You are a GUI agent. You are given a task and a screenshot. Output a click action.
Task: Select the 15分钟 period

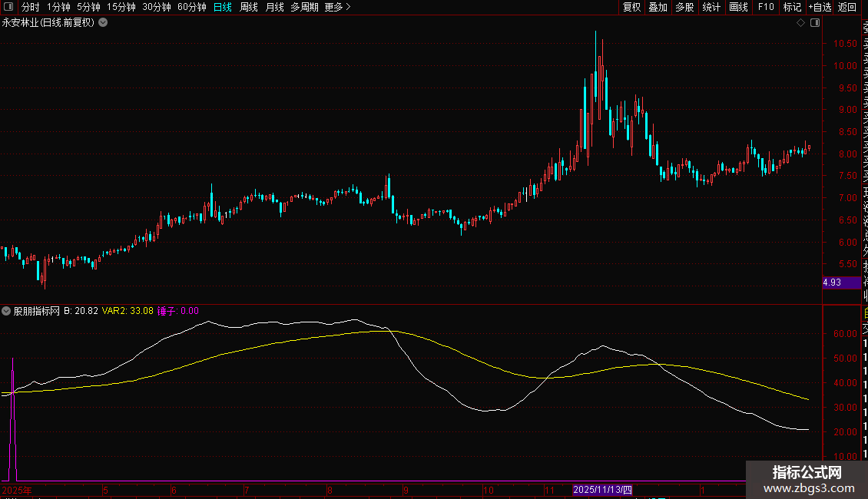pyautogui.click(x=121, y=7)
